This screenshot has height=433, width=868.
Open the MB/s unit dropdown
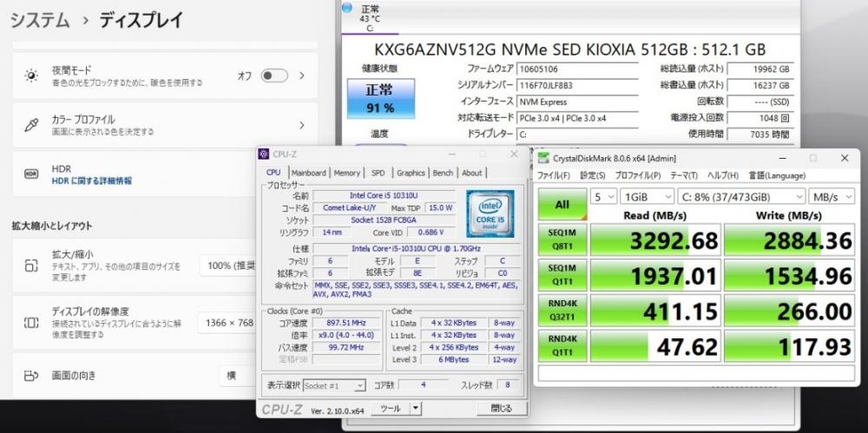832,197
